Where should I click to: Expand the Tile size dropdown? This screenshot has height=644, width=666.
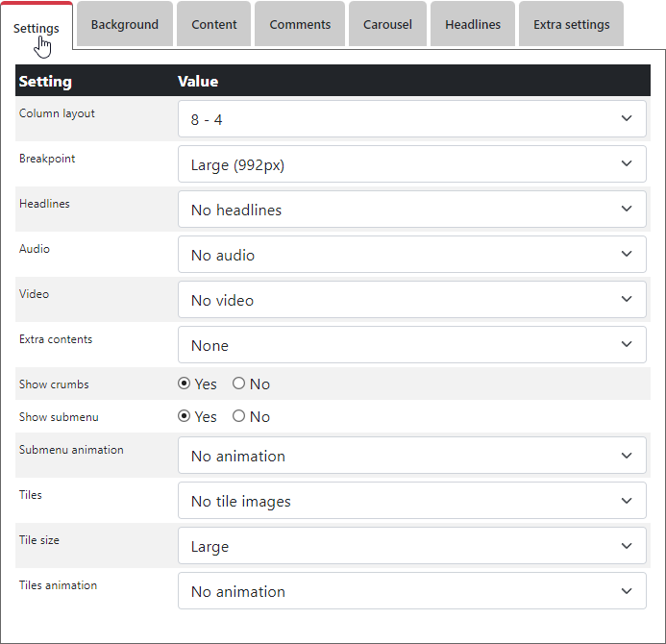pyautogui.click(x=411, y=546)
